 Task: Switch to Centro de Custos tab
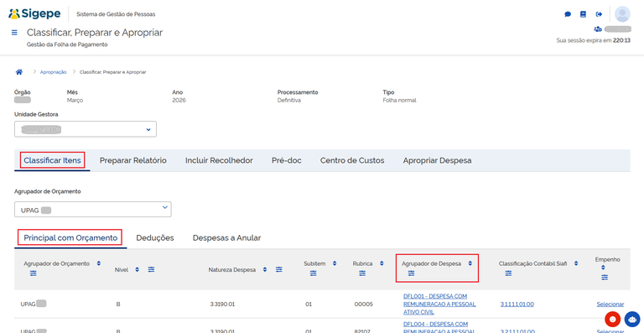pos(352,160)
